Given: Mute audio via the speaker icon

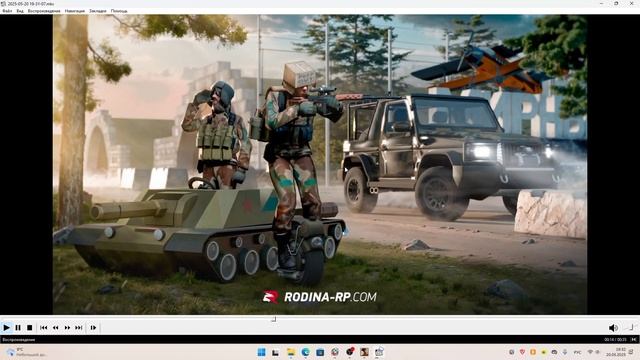Looking at the screenshot, I should click(613, 328).
